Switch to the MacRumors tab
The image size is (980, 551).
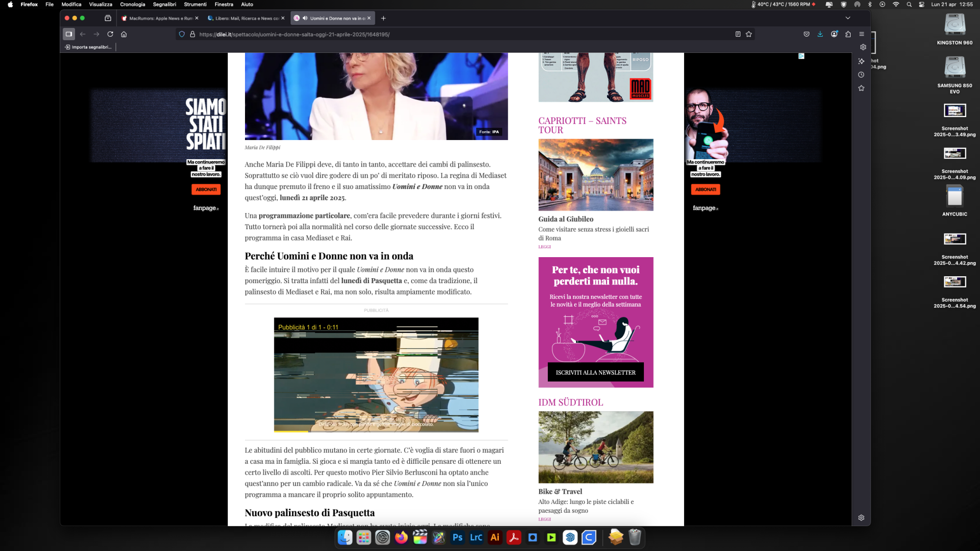pyautogui.click(x=157, y=18)
